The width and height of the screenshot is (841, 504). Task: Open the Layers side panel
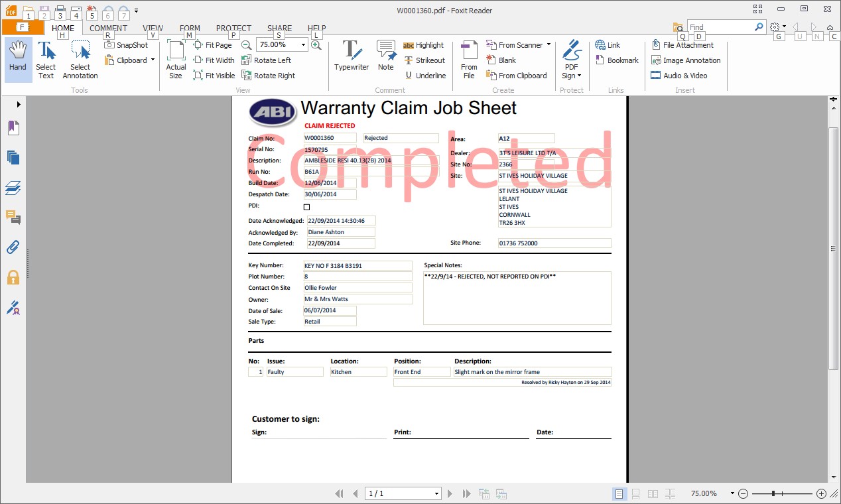13,188
